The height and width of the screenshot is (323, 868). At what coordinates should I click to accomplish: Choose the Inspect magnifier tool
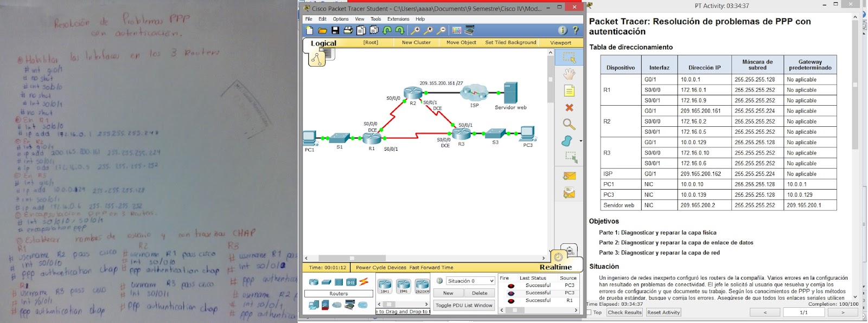coord(569,124)
